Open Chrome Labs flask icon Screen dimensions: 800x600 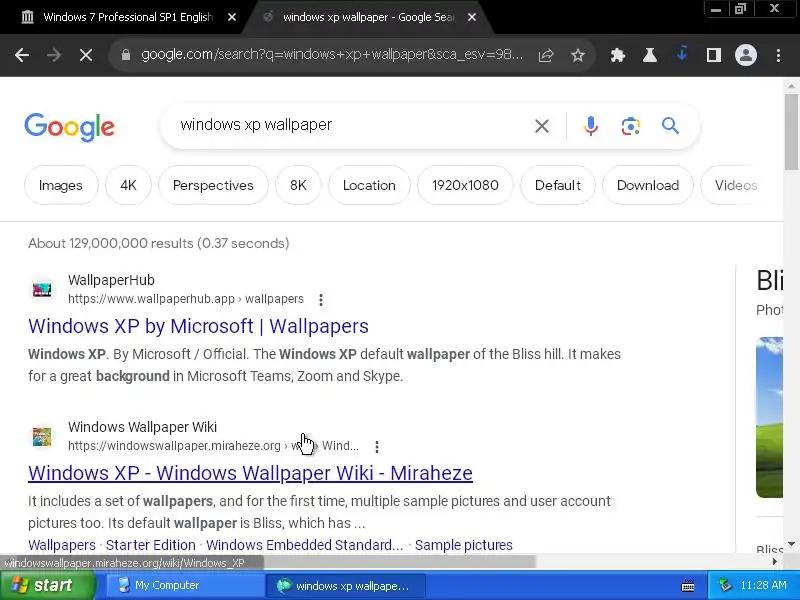pos(649,55)
